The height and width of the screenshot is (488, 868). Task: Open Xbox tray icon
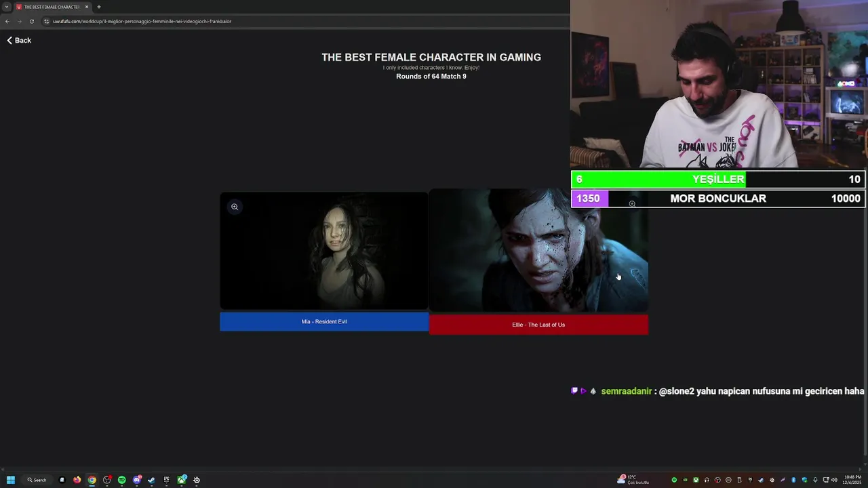click(696, 480)
